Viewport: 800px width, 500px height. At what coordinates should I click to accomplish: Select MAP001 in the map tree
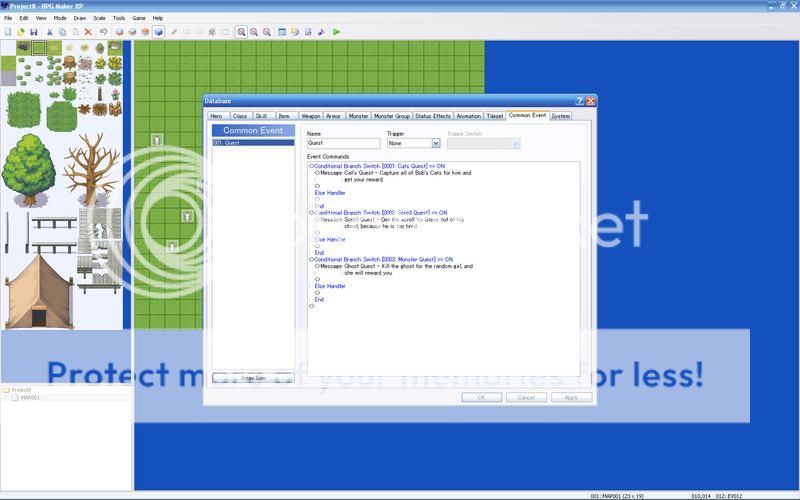pos(32,398)
